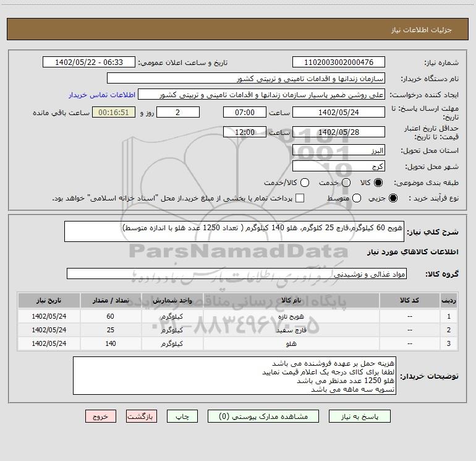Click the بازگشت back button
476x461 pixels.
142,416
